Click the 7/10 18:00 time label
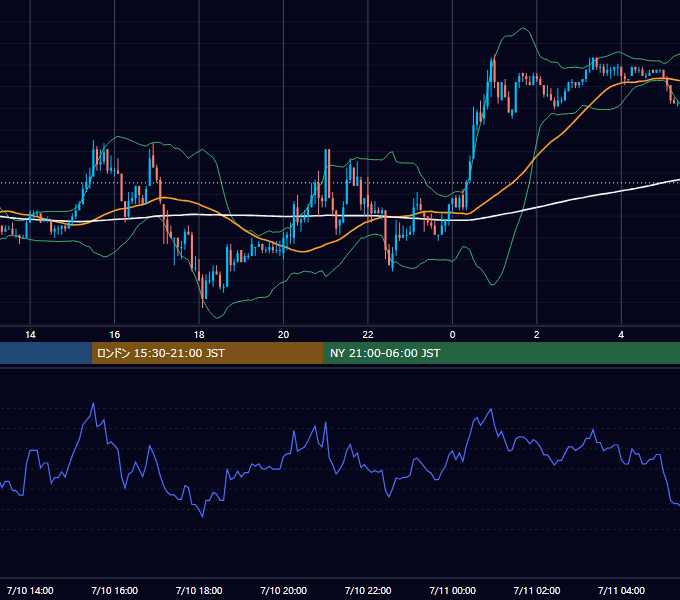Viewport: 680px width, 600px height. click(x=199, y=590)
